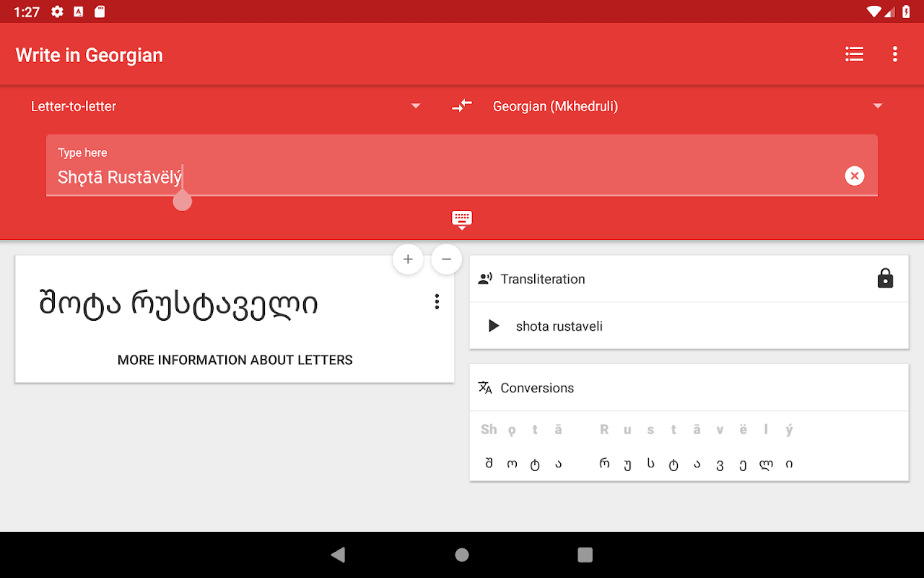Select the text cursor handle below input
This screenshot has height=578, width=924.
[x=183, y=200]
